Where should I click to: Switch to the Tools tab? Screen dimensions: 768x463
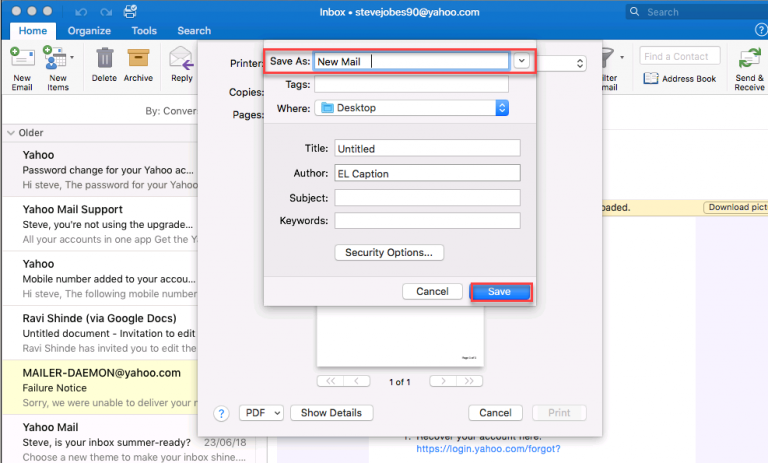144,30
